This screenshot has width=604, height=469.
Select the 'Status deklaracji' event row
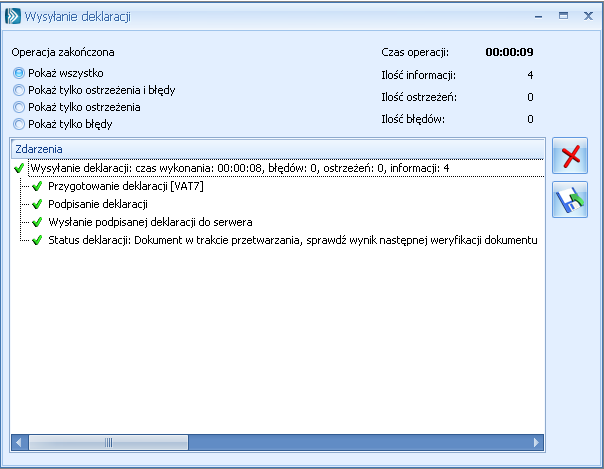(293, 240)
